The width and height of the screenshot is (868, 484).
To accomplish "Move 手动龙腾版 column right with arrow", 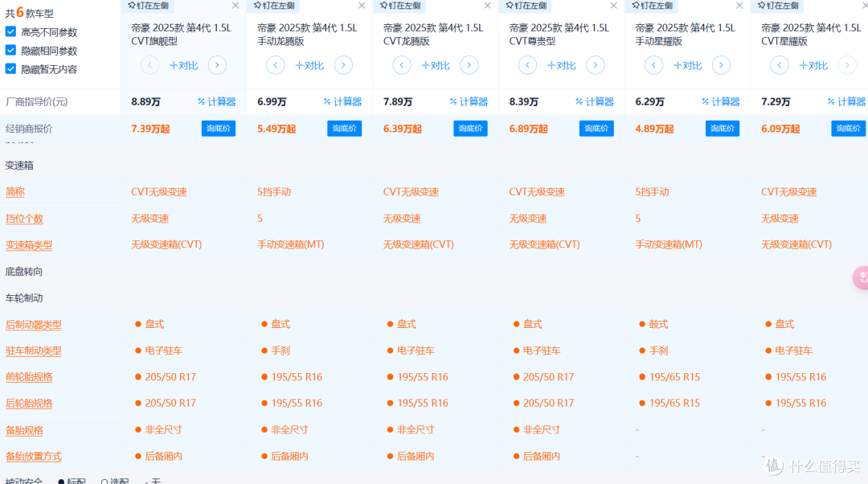I will point(343,65).
